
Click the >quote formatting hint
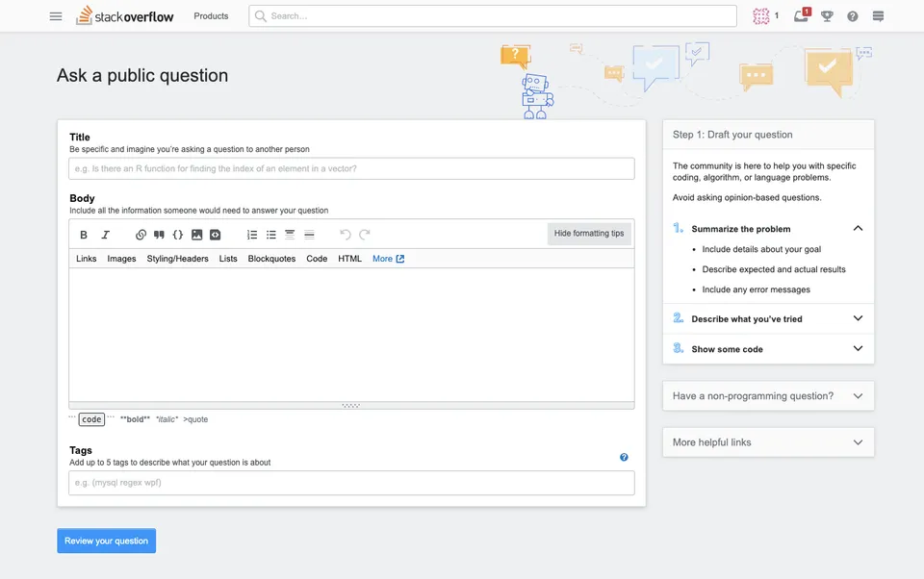(x=195, y=419)
